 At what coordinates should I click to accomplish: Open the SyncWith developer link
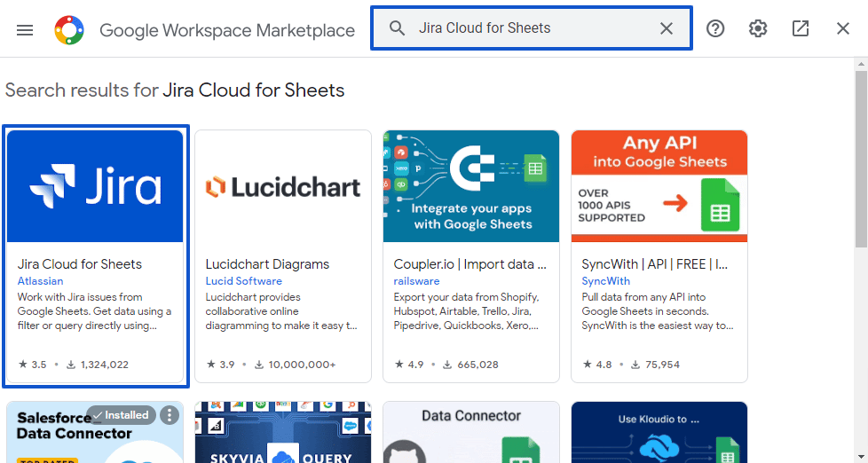pos(605,281)
